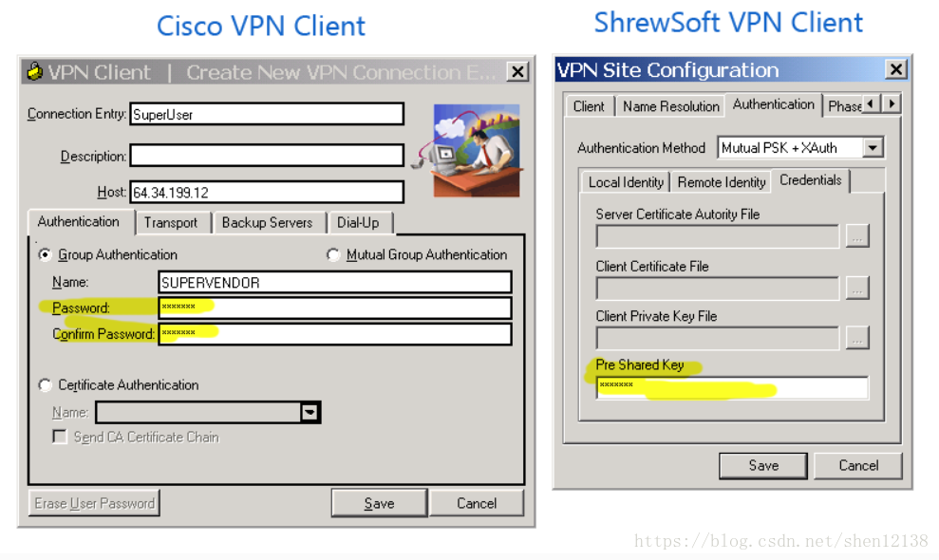Image resolution: width=939 pixels, height=560 pixels.
Task: Click Server Certificate Authority File path field
Action: point(718,236)
